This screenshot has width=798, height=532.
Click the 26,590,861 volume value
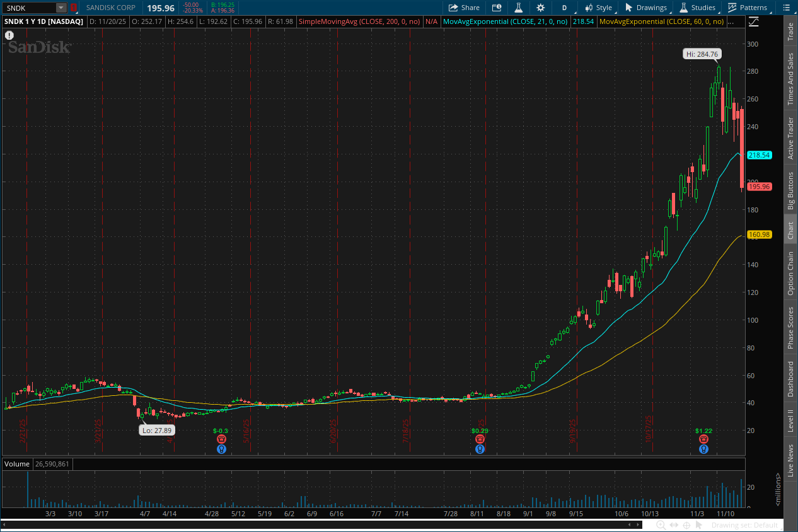53,464
